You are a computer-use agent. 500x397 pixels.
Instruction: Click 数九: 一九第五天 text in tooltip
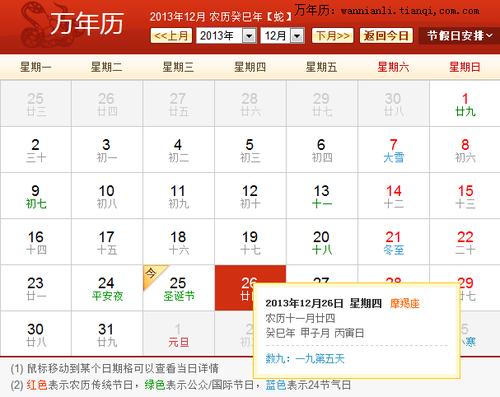(x=305, y=359)
